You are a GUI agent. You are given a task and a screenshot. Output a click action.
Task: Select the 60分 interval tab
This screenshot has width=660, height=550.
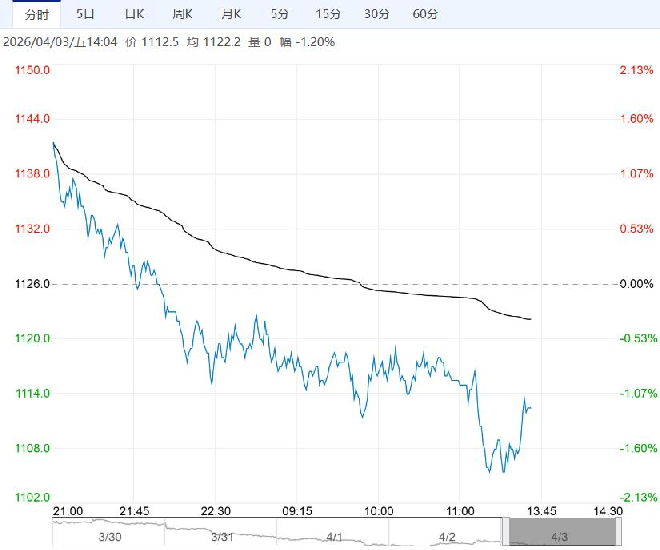[425, 14]
